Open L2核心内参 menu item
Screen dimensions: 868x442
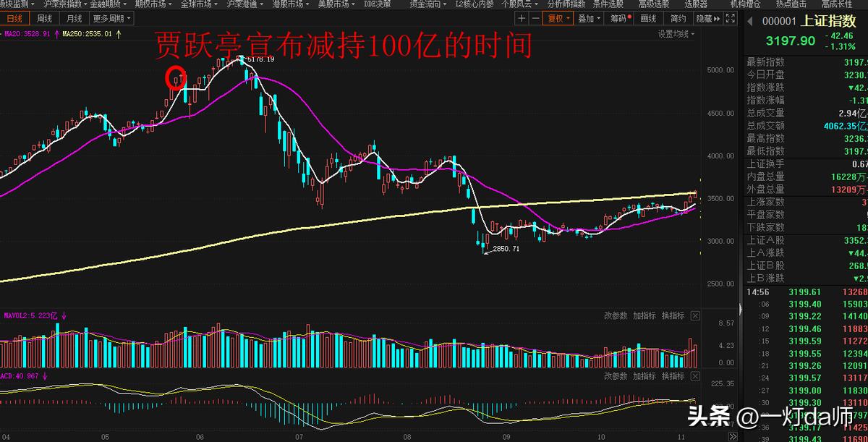tap(475, 4)
